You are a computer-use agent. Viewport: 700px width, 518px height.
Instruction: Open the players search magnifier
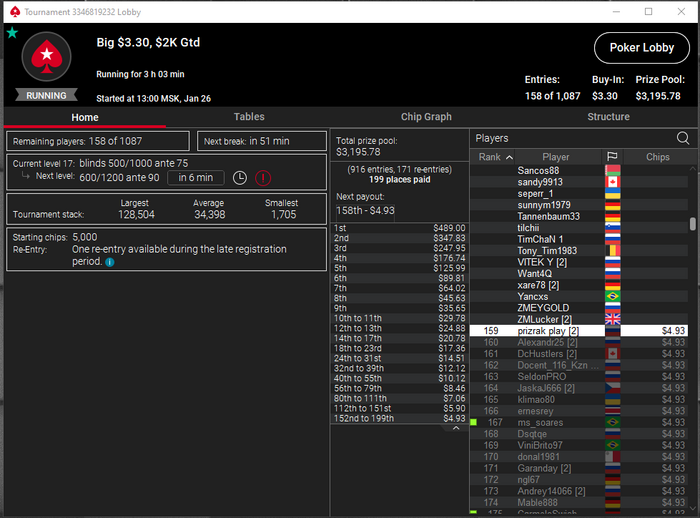click(x=683, y=138)
